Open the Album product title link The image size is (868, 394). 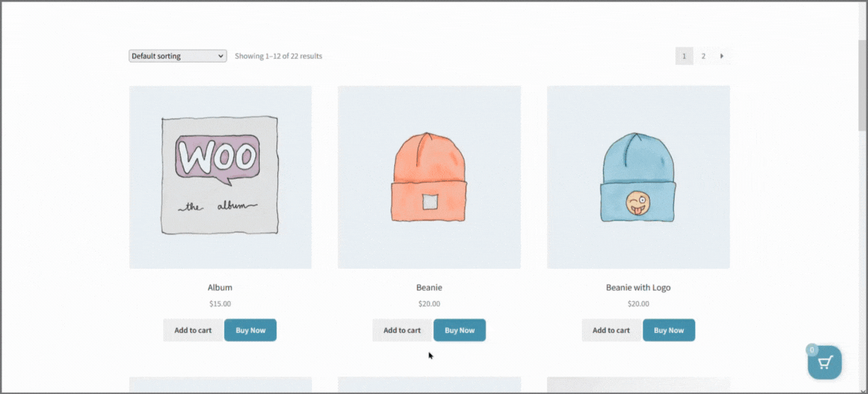[221, 288]
